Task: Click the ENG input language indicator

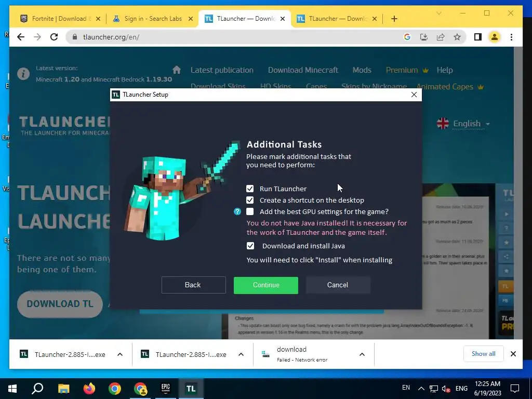Action: point(461,389)
